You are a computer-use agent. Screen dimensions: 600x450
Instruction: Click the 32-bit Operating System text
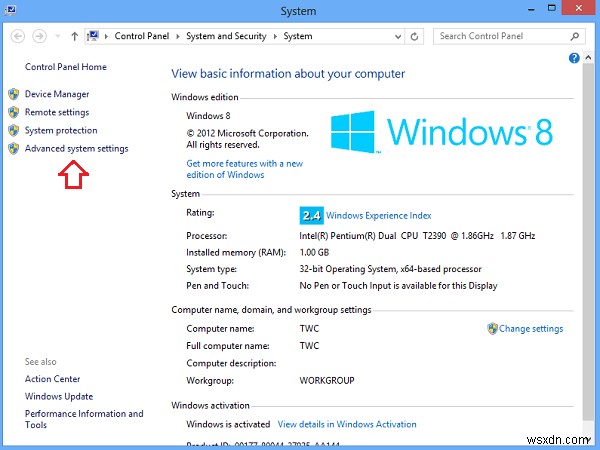pos(390,269)
